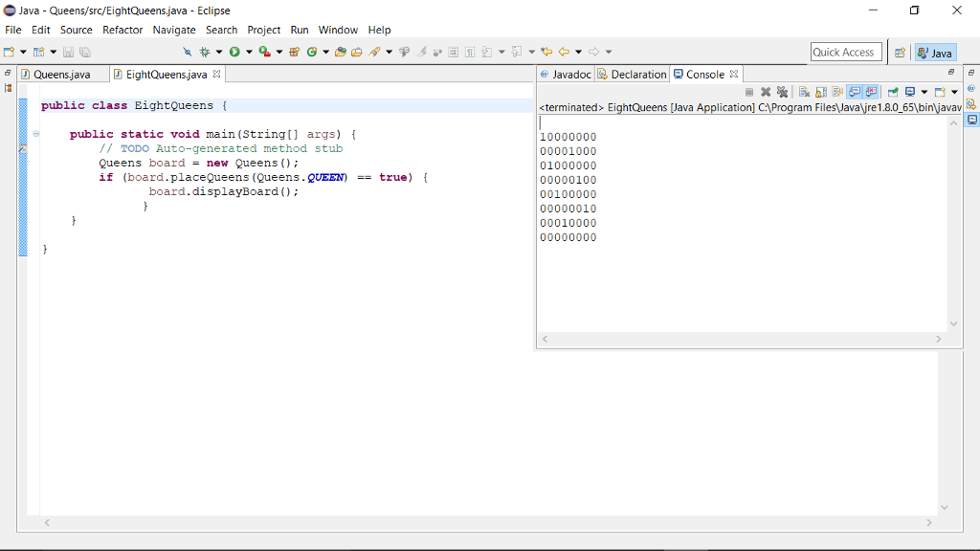Clear the Console output

click(803, 91)
